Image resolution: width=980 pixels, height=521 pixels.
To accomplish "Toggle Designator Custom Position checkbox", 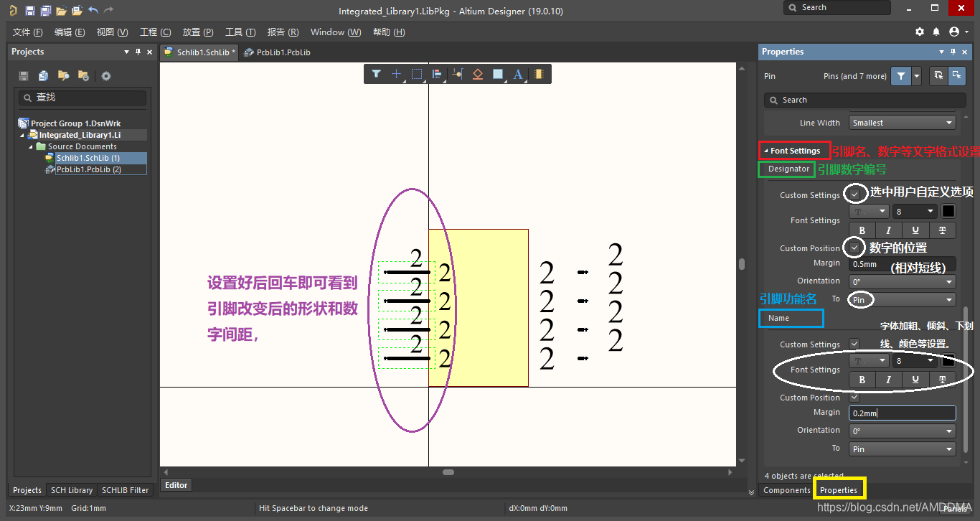I will pyautogui.click(x=854, y=248).
